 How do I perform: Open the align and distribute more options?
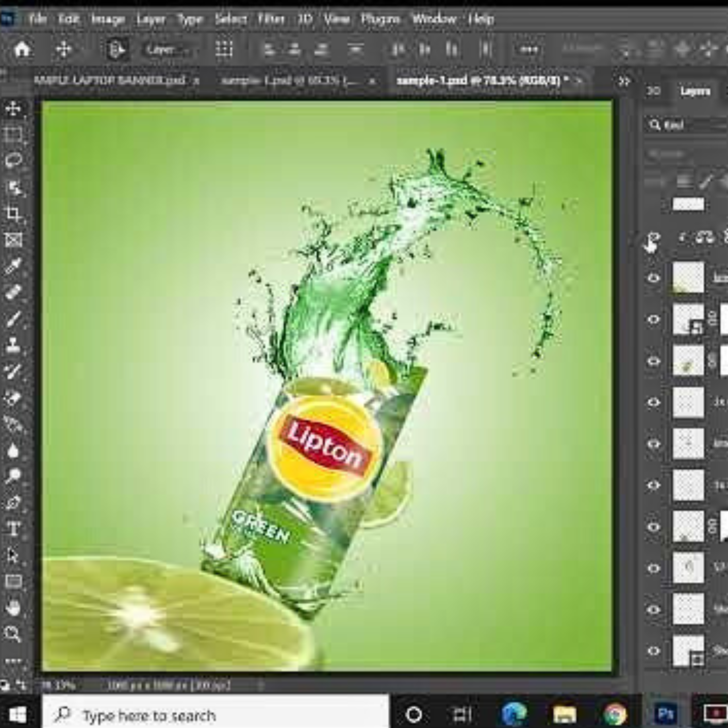point(529,49)
